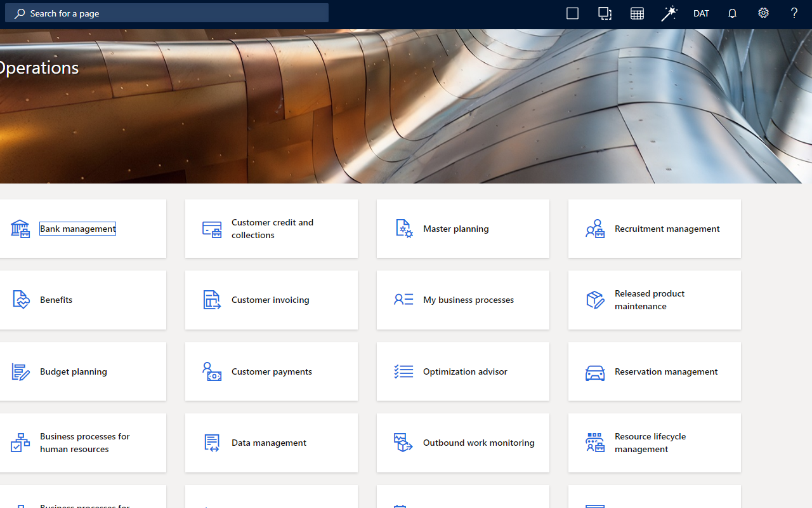Image resolution: width=812 pixels, height=508 pixels.
Task: Select the Customer invoicing icon
Action: [212, 300]
